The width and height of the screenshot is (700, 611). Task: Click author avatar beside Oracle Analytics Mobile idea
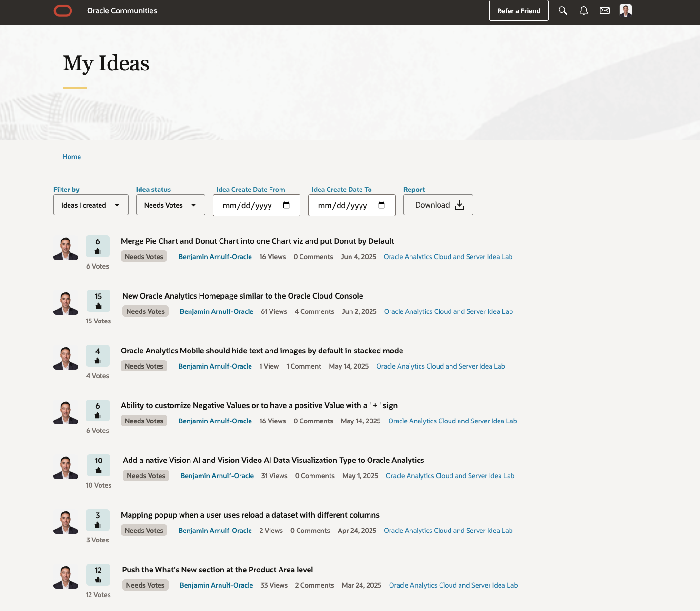tap(66, 358)
